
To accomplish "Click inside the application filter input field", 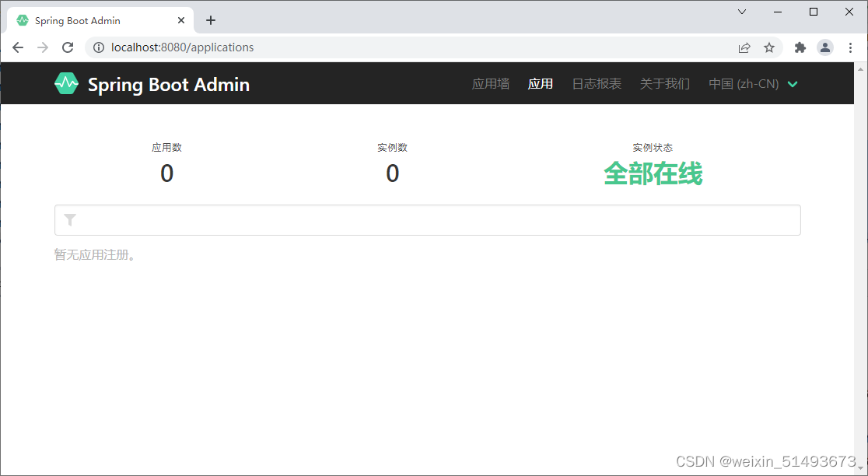I will click(428, 220).
